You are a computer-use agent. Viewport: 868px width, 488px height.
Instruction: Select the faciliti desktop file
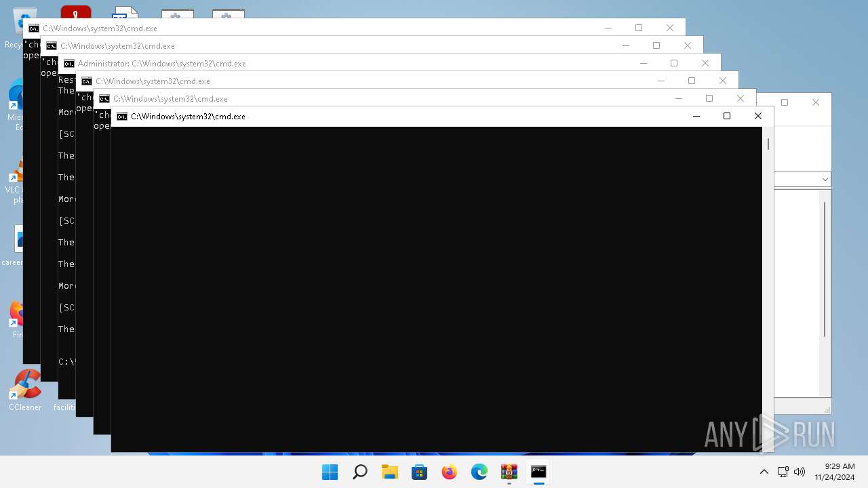click(64, 407)
